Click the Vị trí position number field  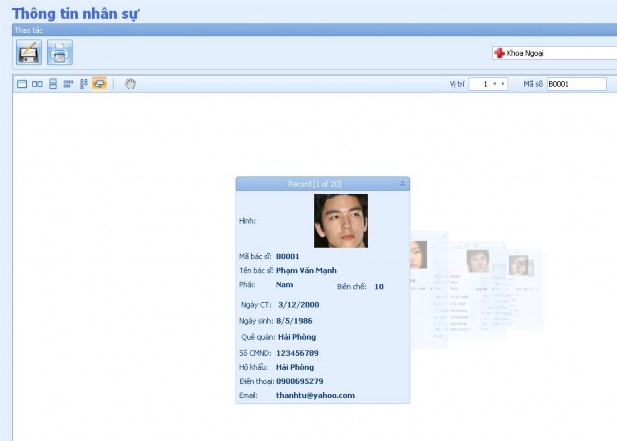click(483, 84)
